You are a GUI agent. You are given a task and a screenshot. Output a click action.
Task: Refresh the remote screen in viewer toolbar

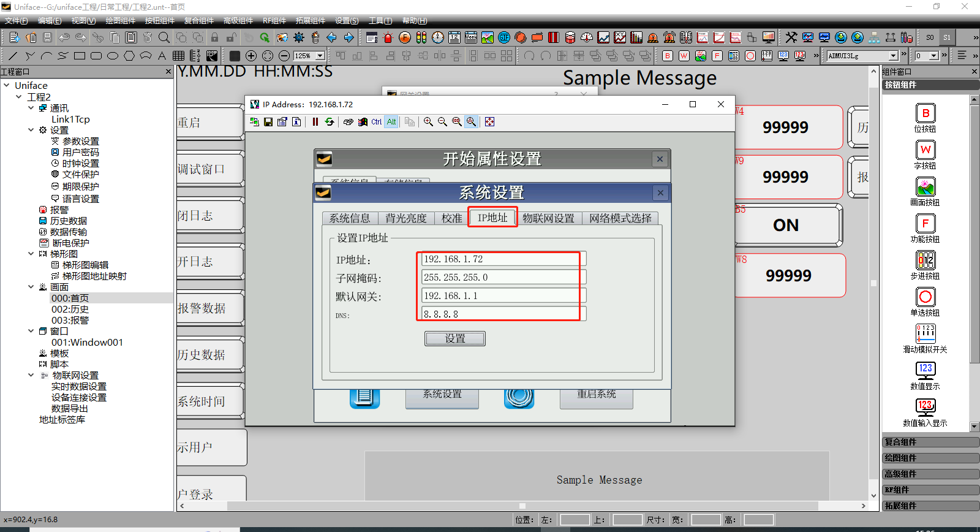click(330, 122)
